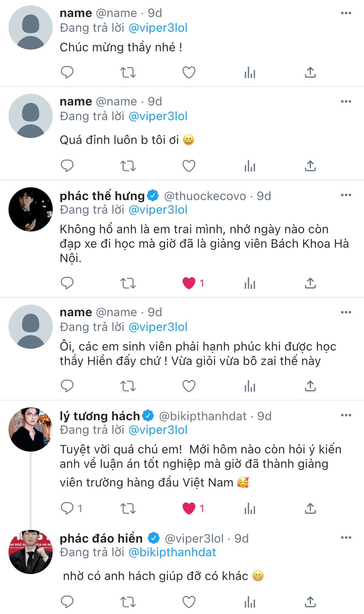Share the "Chúc mừng thầy nhé" tweet
This screenshot has width=364, height=614.
pyautogui.click(x=310, y=72)
